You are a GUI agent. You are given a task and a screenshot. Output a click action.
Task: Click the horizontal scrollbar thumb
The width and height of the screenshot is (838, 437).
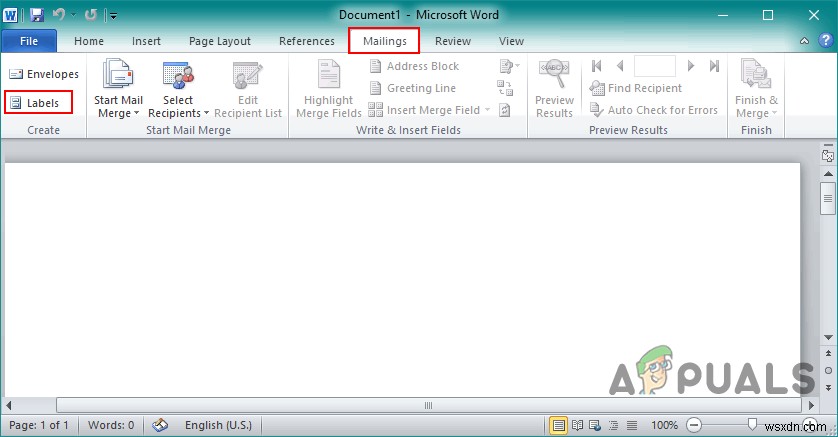428,405
